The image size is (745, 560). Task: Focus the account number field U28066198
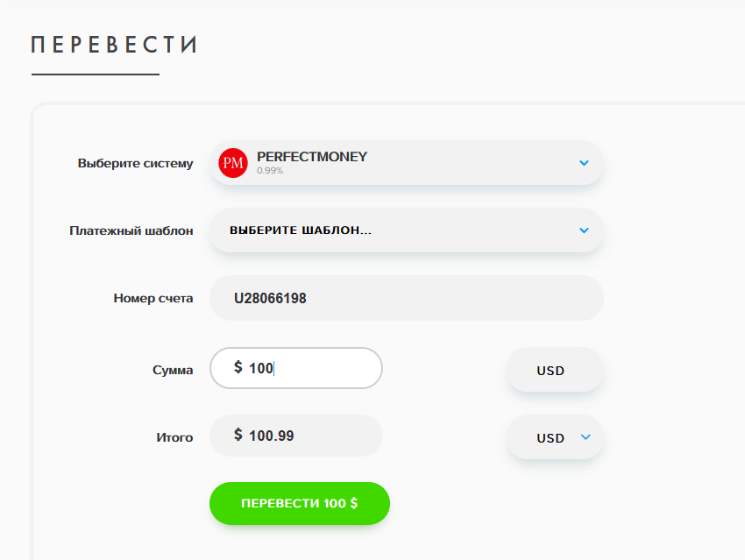(x=406, y=298)
